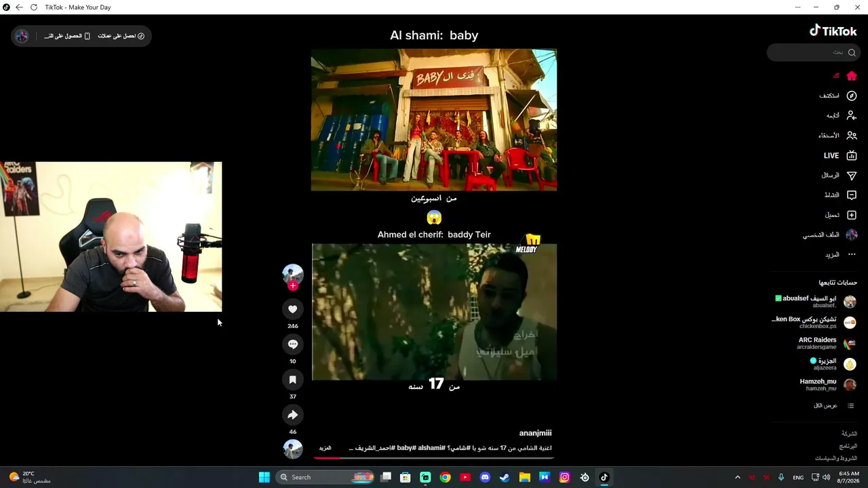Open the clock showing 6:45 AM
Image resolution: width=868 pixels, height=488 pixels.
click(849, 477)
